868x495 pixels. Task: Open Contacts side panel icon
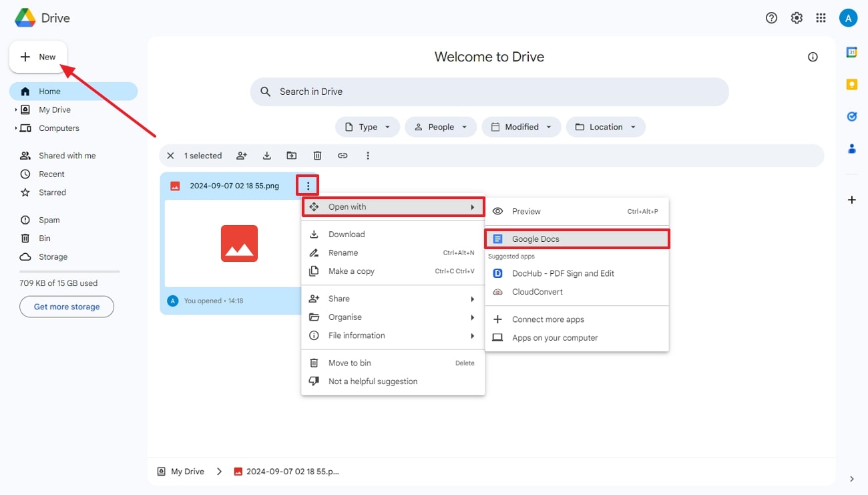point(852,148)
